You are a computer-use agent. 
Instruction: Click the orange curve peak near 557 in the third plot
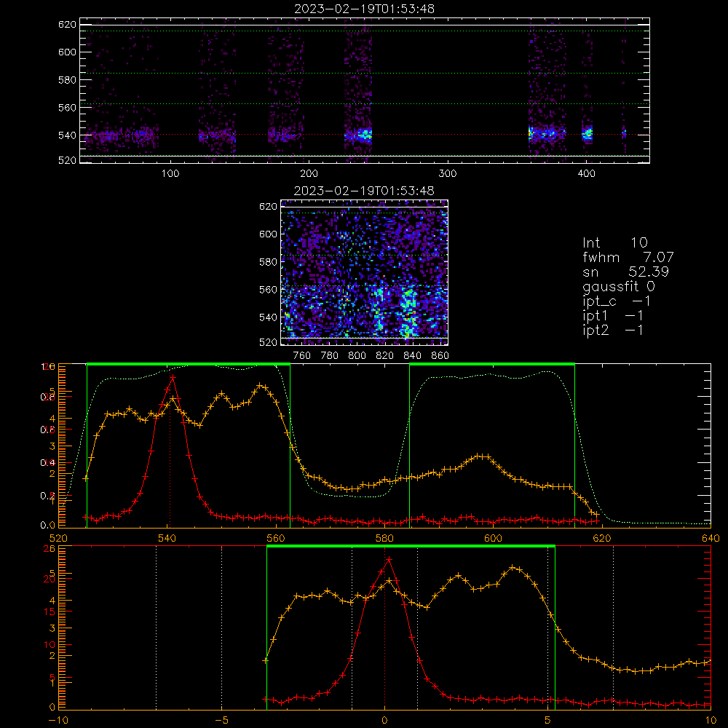tap(260, 385)
